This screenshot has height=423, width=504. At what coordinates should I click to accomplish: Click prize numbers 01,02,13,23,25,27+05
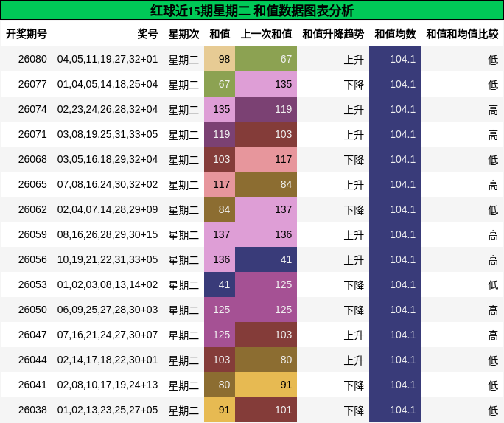point(108,410)
